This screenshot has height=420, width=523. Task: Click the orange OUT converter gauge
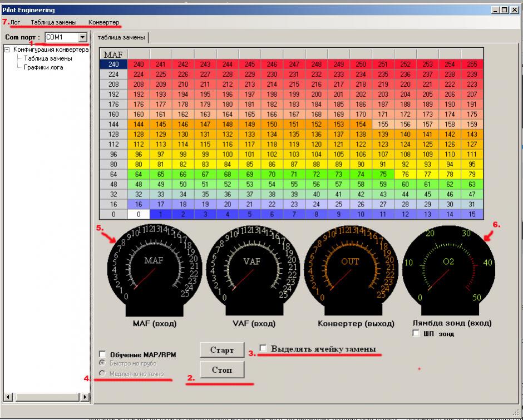pyautogui.click(x=351, y=270)
